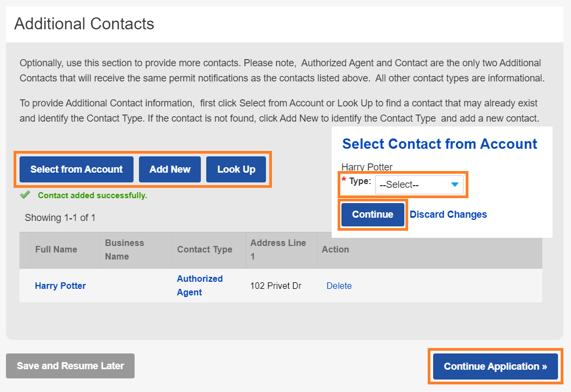Delete the Harry Potter contact row
The width and height of the screenshot is (571, 392).
tap(339, 286)
